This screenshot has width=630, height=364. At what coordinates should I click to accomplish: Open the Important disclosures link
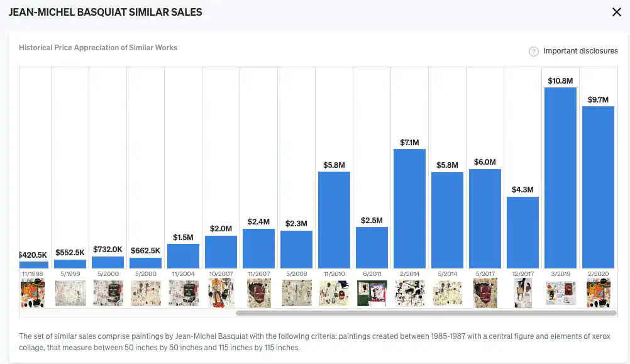pos(580,51)
